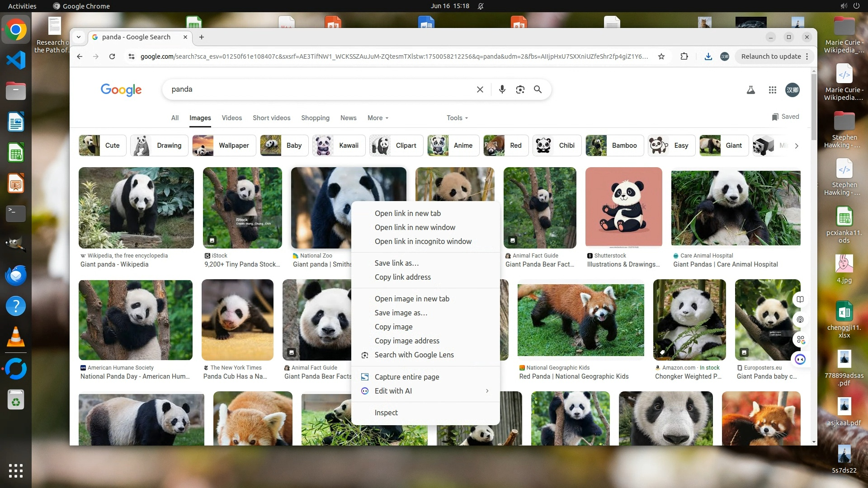Open the Tools dropdown

pyautogui.click(x=457, y=118)
